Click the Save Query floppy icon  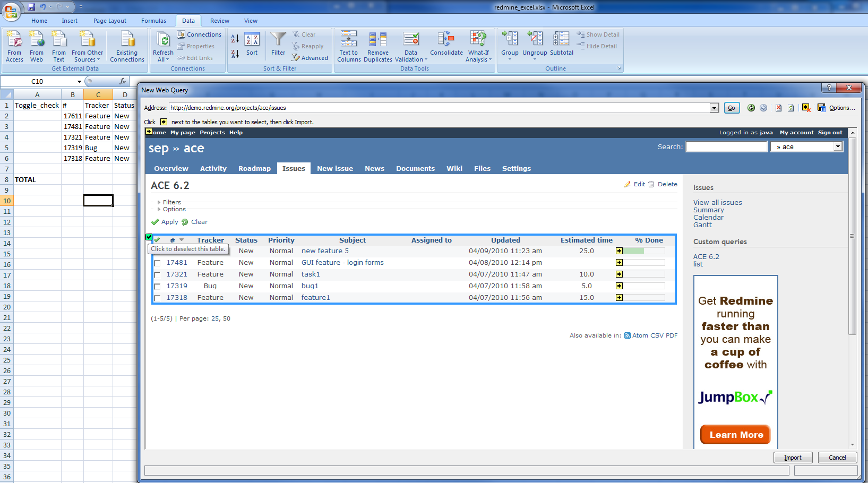pos(821,108)
